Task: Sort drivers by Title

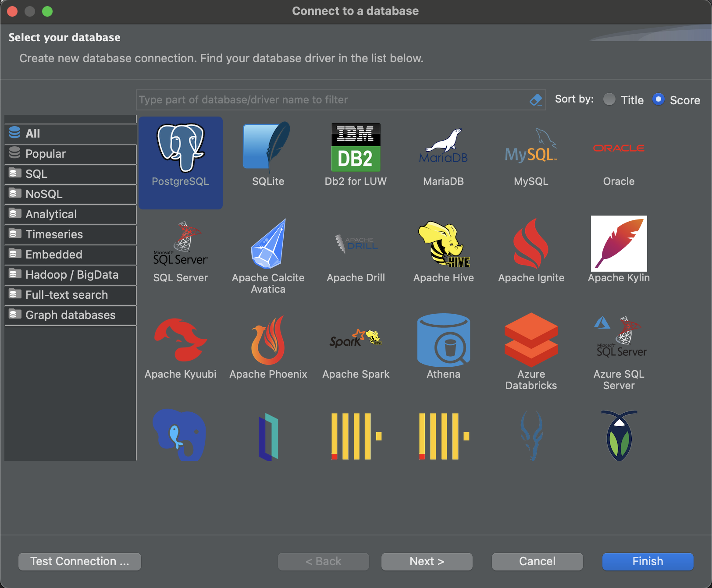Action: click(609, 99)
